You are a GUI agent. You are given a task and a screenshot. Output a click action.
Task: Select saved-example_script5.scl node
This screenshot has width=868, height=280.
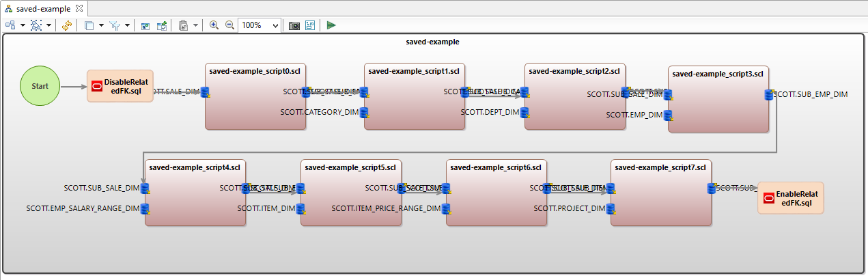click(351, 193)
